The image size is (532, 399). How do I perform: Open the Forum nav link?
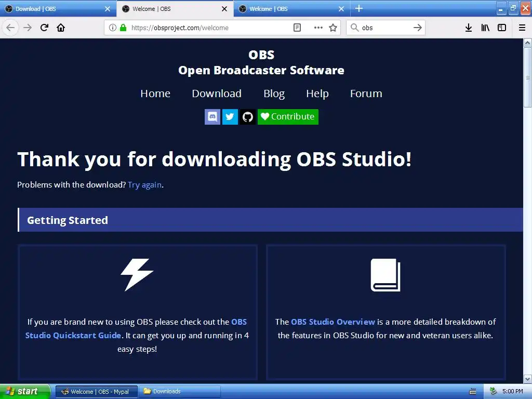coord(366,94)
